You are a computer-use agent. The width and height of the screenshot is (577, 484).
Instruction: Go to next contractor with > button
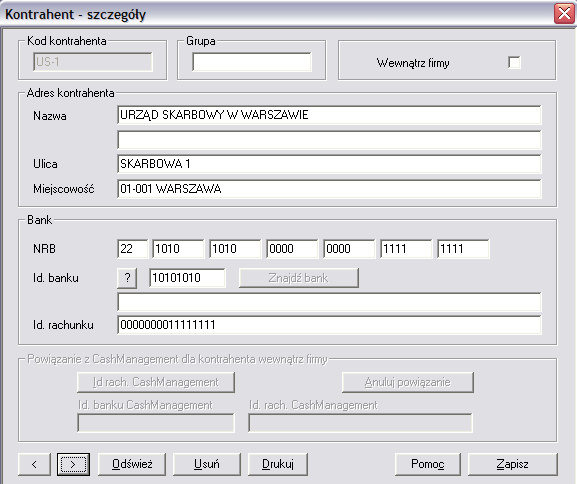click(73, 464)
